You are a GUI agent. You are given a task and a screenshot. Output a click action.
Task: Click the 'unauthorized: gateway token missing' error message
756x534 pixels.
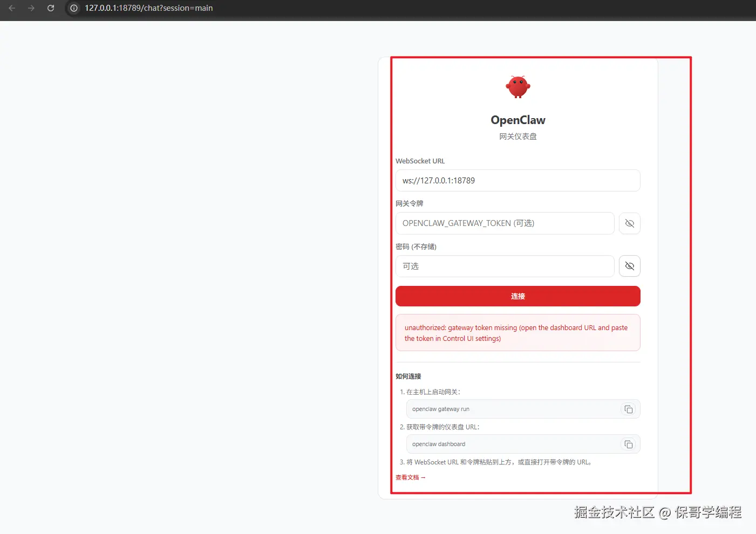tap(517, 333)
